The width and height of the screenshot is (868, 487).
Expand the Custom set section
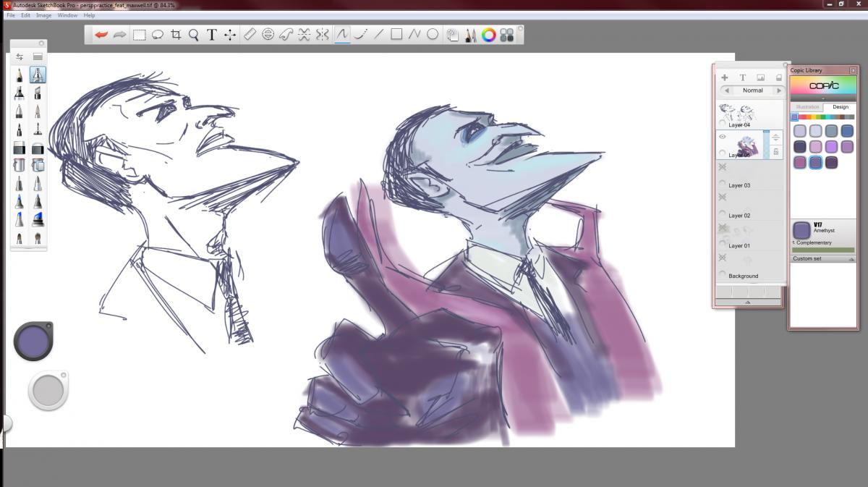click(851, 258)
